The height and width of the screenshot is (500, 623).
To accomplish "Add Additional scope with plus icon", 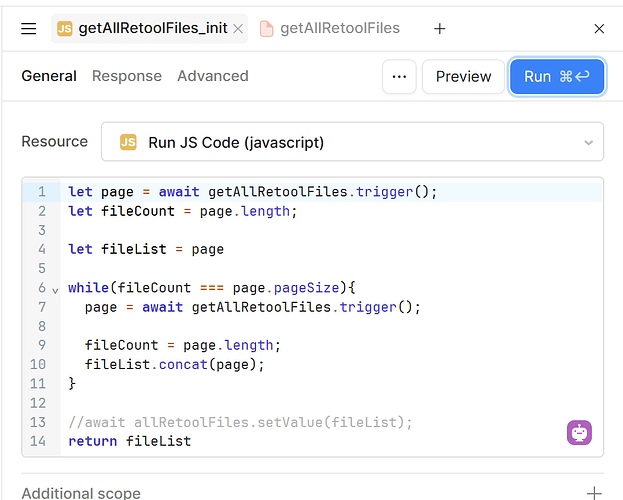I will pos(594,493).
